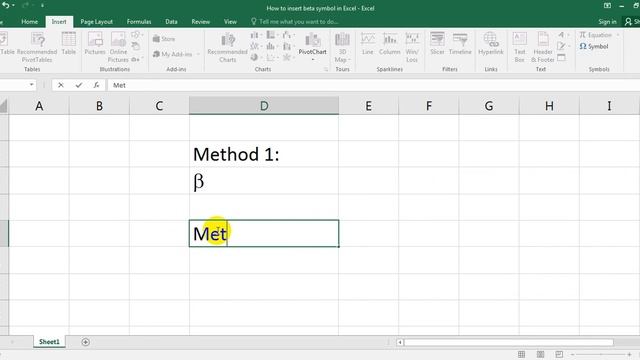Click the Select All corner button
The width and height of the screenshot is (640, 360).
pos(4,106)
